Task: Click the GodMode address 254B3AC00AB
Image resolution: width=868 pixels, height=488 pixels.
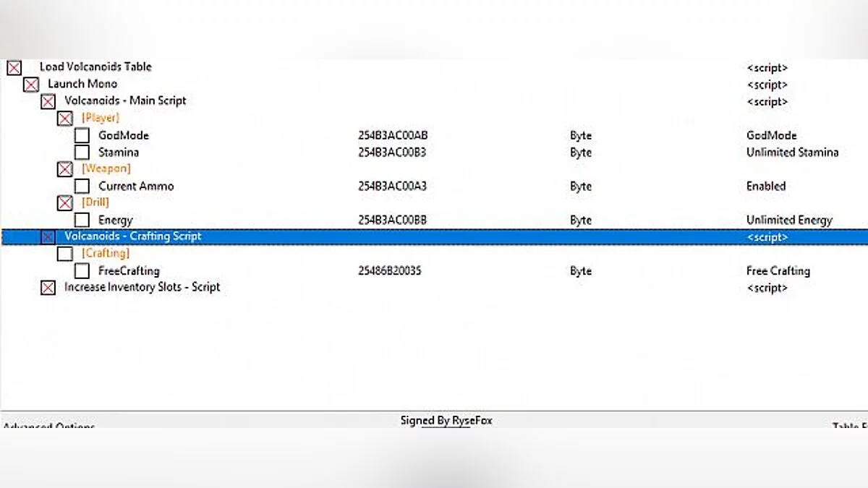Action: pos(393,136)
